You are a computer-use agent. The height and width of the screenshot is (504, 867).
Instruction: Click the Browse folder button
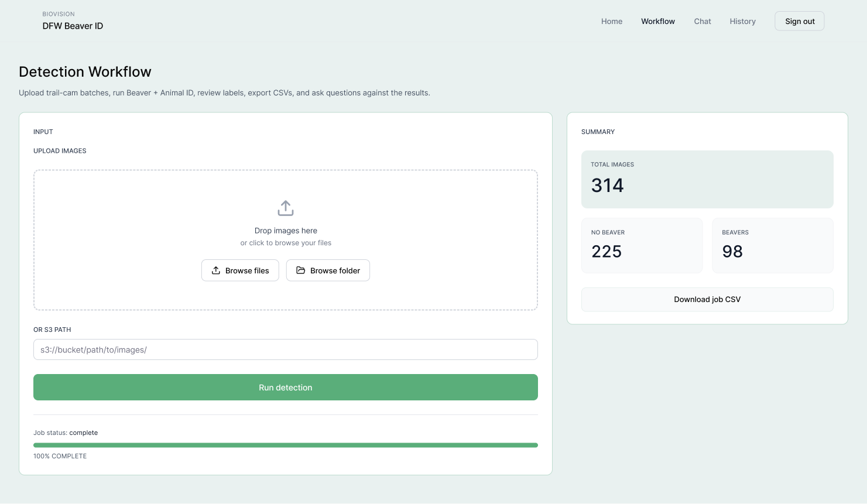pos(328,270)
